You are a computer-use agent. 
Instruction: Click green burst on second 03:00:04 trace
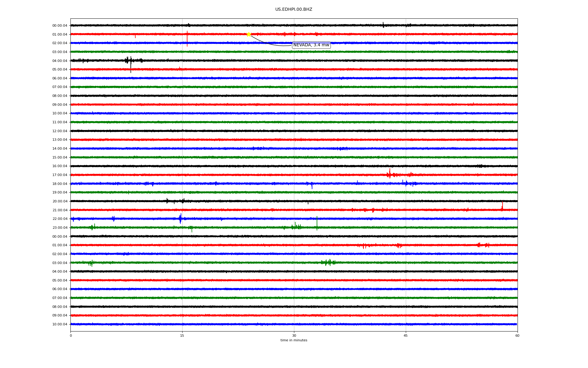tap(328, 263)
